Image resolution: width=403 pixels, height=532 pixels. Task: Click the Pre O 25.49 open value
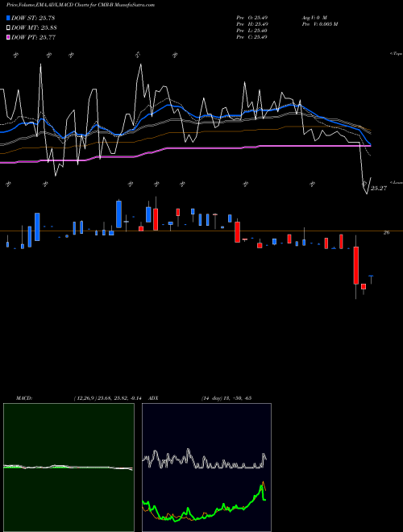(x=251, y=17)
